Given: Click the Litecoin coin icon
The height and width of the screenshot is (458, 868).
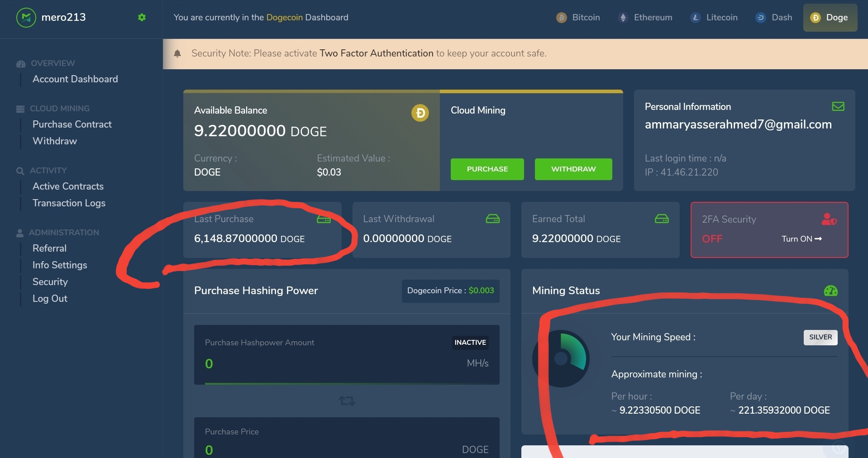Looking at the screenshot, I should pos(696,18).
